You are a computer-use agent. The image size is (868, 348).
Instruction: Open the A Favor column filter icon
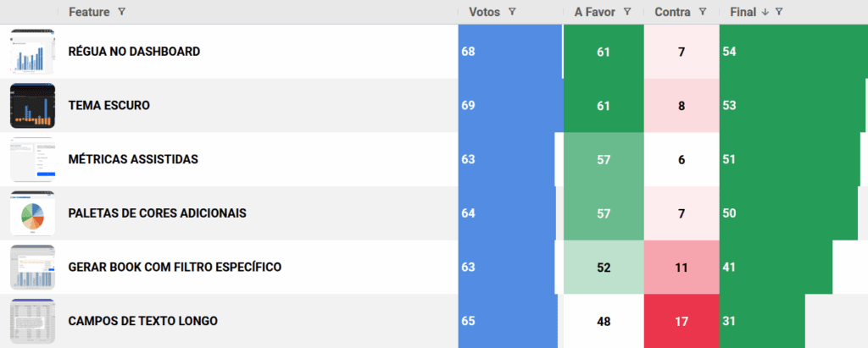(x=627, y=12)
